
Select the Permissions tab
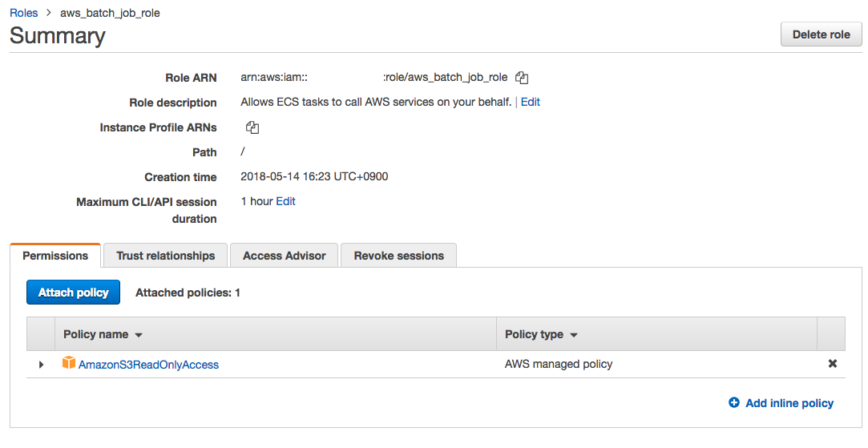click(x=55, y=256)
